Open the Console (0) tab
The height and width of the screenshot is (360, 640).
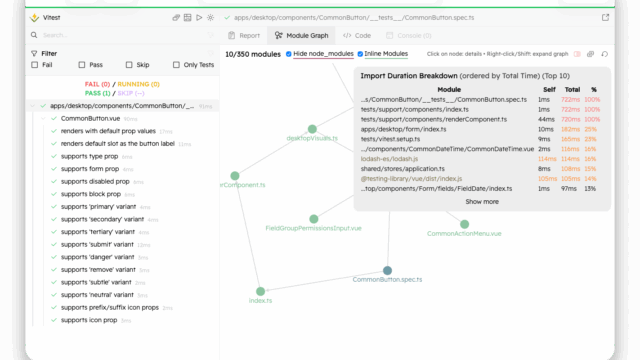click(409, 36)
